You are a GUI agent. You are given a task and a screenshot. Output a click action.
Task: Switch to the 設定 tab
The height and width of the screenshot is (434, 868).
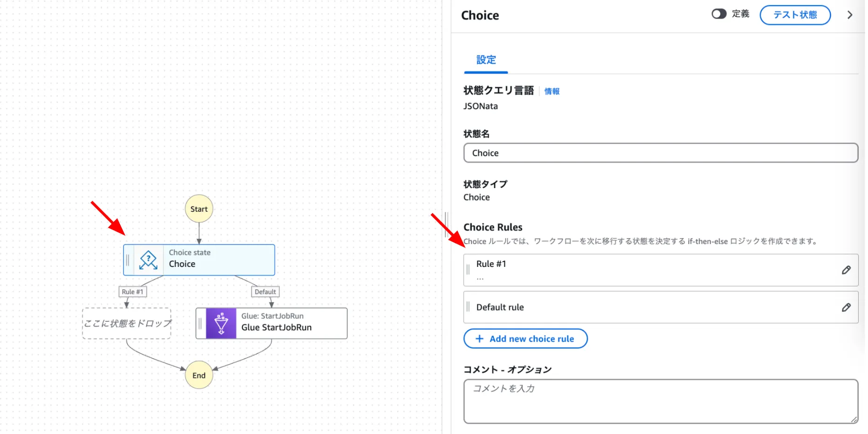486,60
